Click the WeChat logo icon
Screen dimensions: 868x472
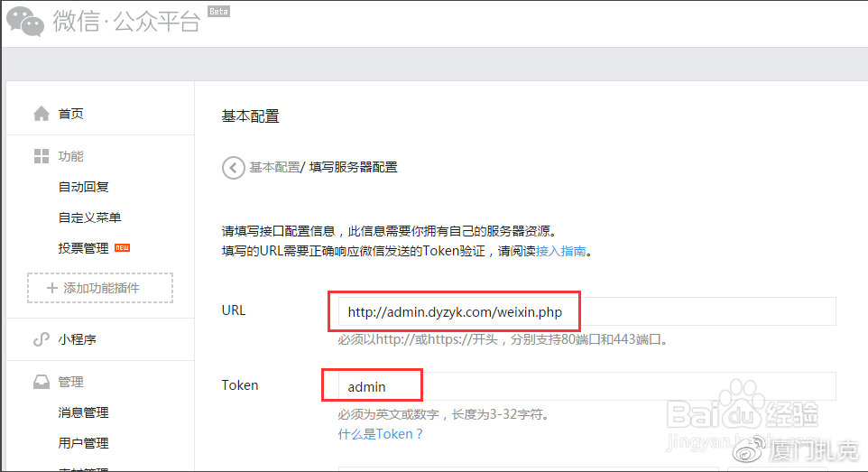tap(25, 22)
